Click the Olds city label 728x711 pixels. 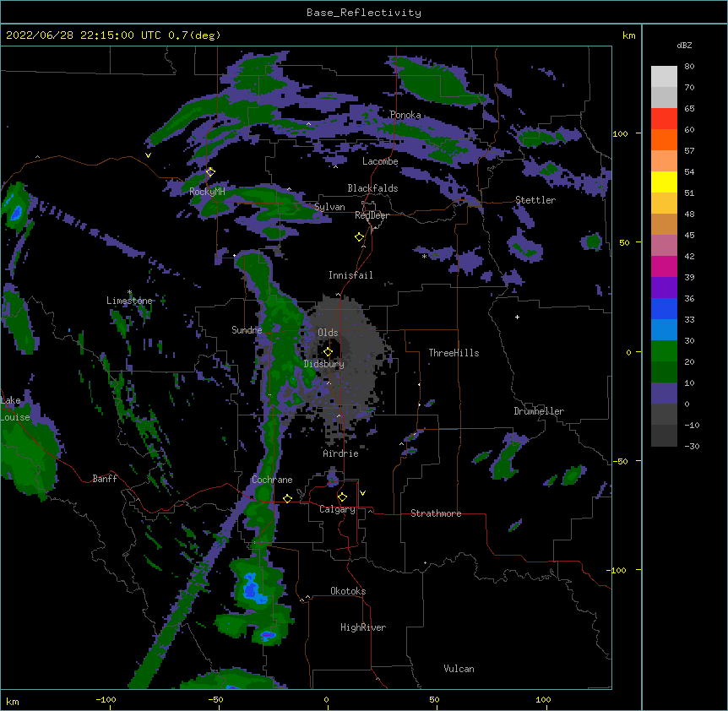[328, 333]
